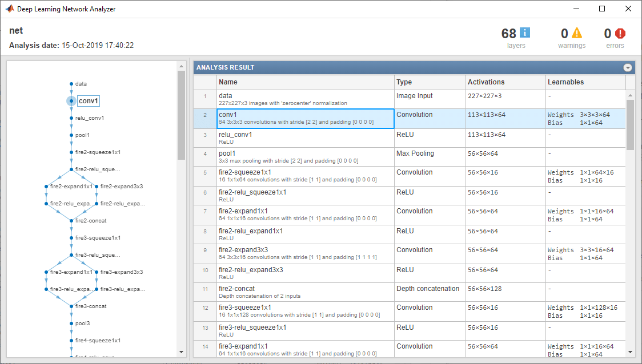
Task: Select pool1 node in the graph
Action: pos(71,135)
